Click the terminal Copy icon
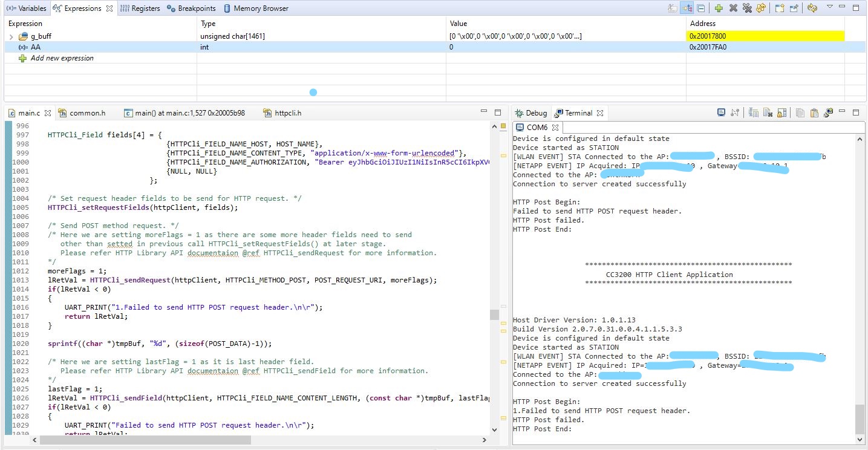The width and height of the screenshot is (868, 450). click(x=800, y=112)
